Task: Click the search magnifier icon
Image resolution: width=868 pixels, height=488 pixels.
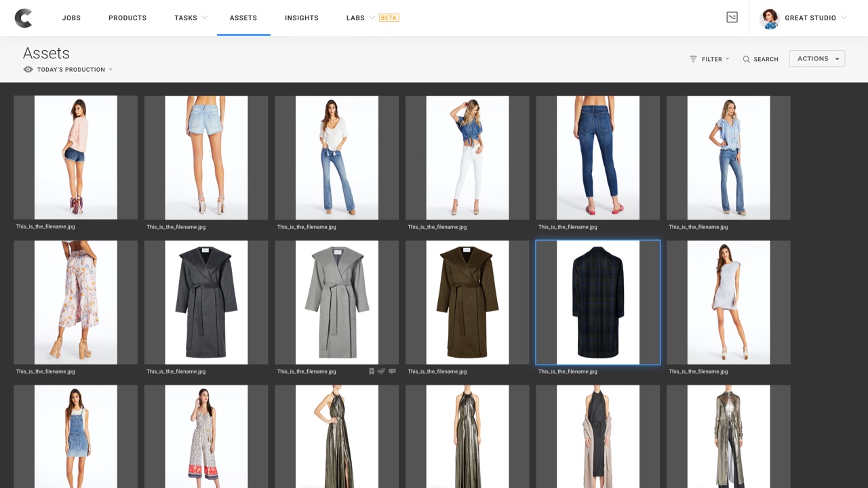Action: (746, 59)
